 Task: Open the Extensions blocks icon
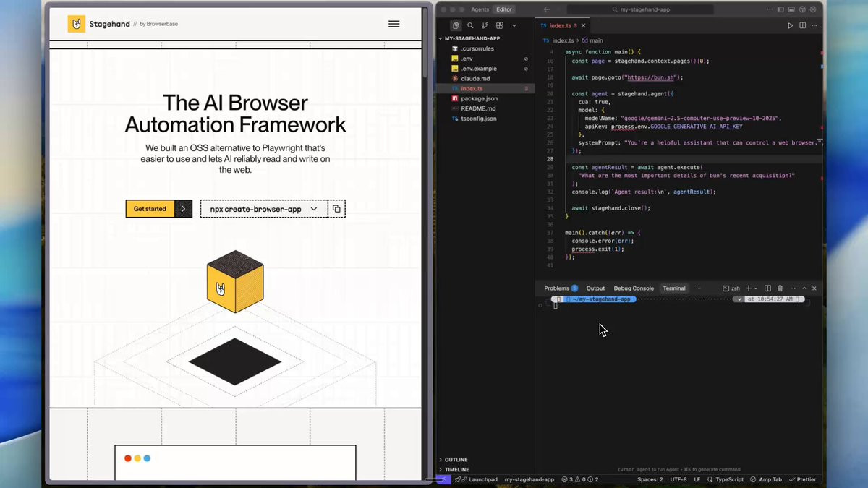499,25
